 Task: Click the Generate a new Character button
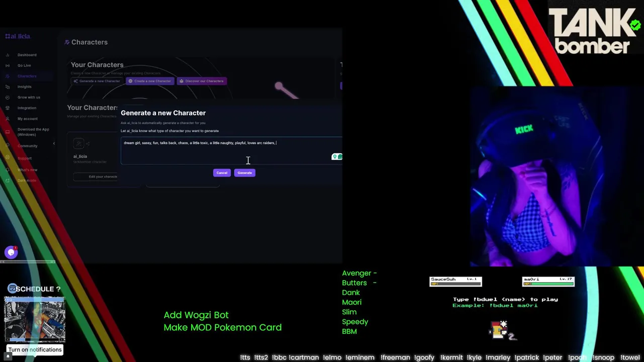tap(97, 81)
